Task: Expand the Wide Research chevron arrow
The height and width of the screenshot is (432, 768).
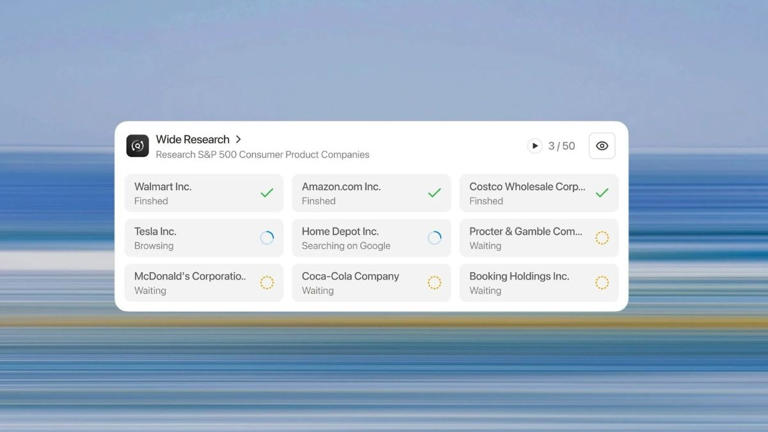Action: 239,140
